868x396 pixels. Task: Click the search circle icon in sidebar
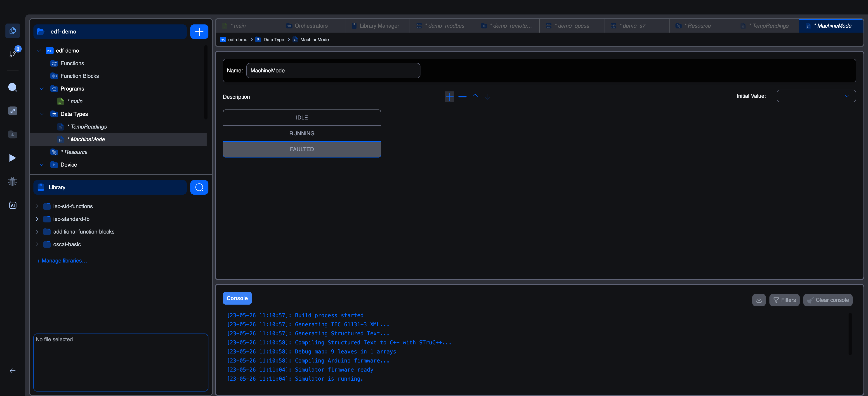(x=12, y=87)
